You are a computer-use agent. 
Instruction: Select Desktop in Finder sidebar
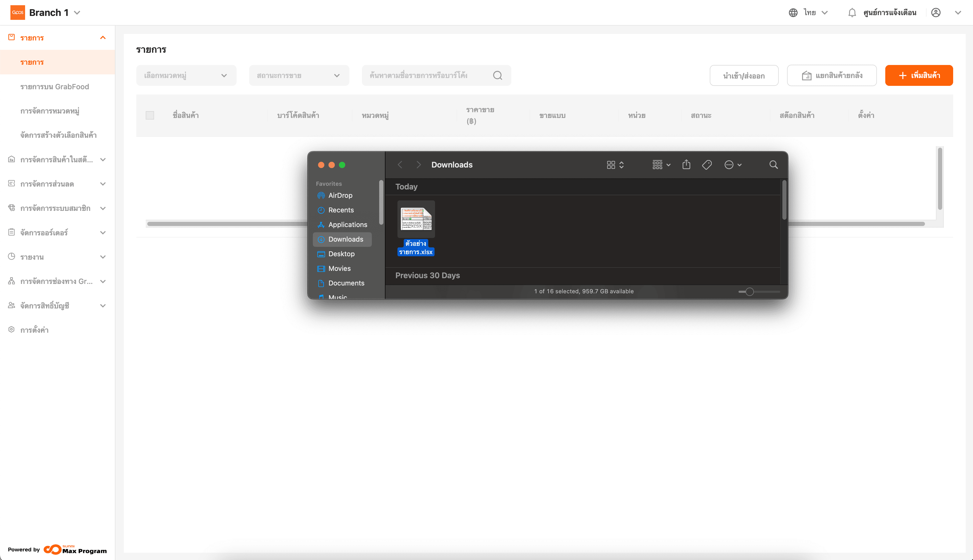click(x=341, y=254)
